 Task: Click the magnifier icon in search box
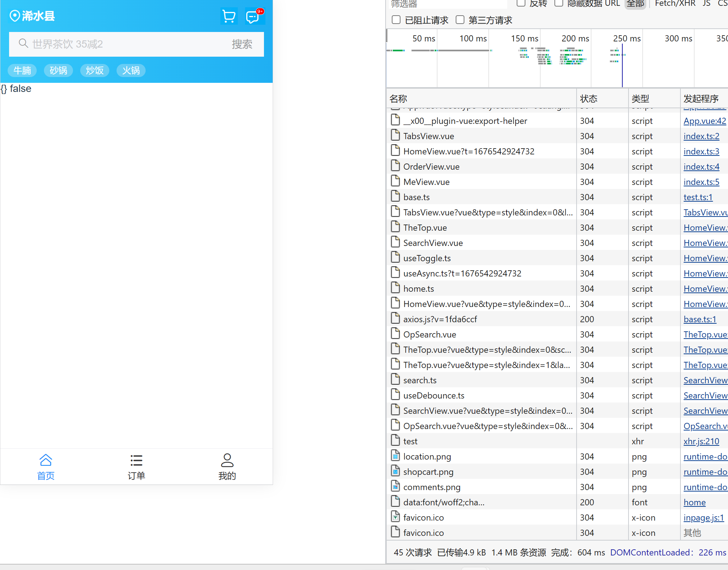[24, 43]
